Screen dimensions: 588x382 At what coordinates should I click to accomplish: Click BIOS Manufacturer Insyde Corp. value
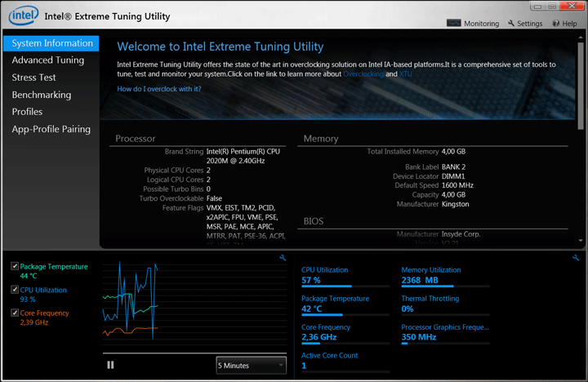coord(461,234)
